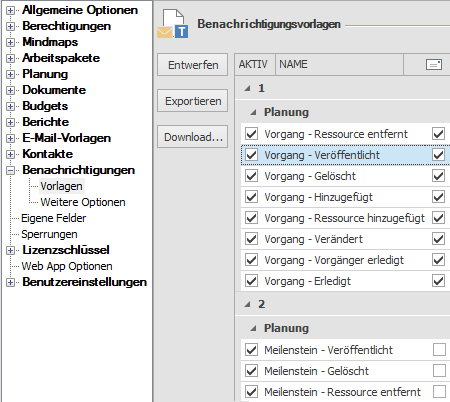The image size is (450, 402).
Task: Click the Entwerfen button
Action: [193, 65]
